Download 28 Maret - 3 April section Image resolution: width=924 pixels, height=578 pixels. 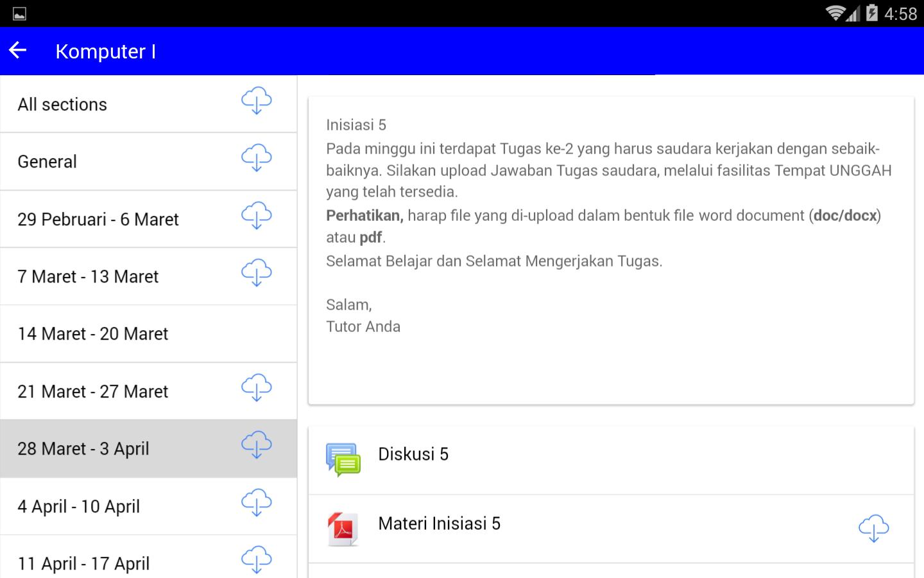(256, 445)
